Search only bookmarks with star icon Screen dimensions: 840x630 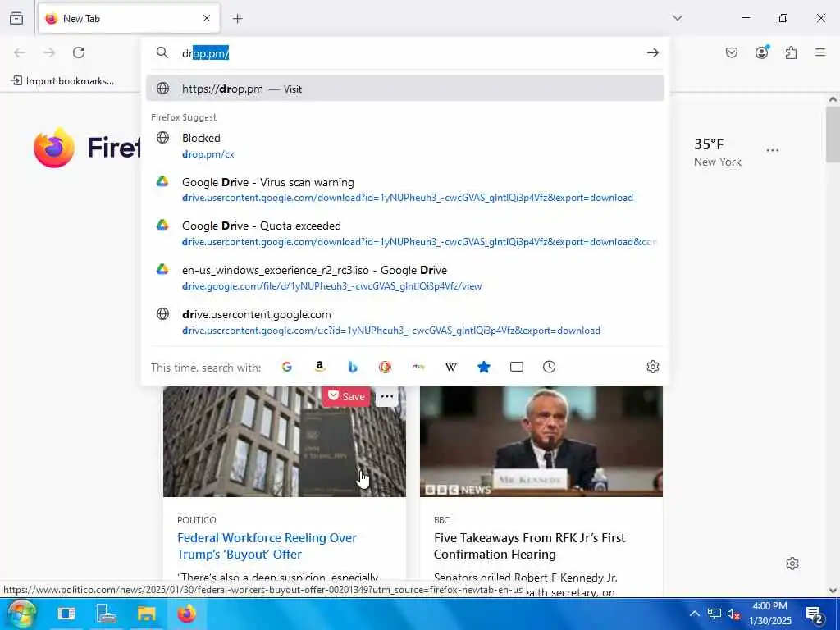[484, 367]
